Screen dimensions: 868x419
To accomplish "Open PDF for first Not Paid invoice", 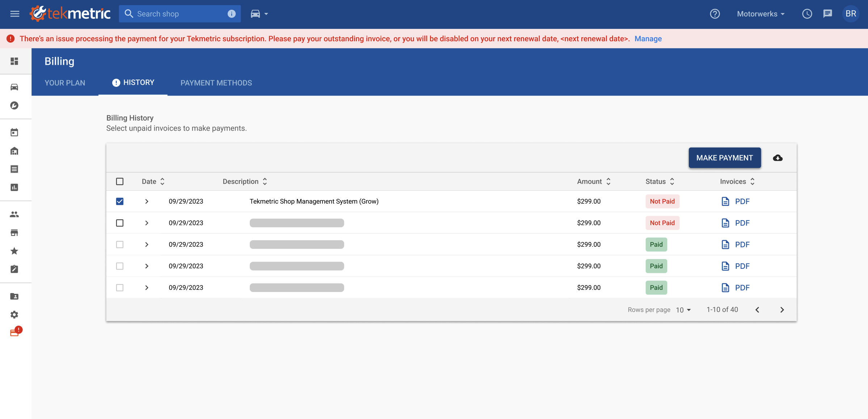I will tap(735, 201).
